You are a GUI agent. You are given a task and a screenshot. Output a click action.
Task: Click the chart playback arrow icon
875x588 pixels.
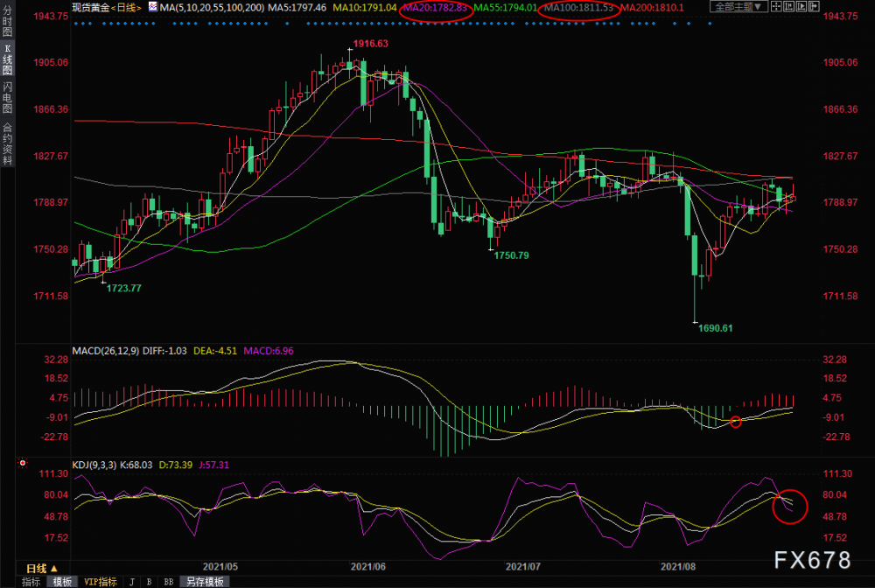click(801, 7)
